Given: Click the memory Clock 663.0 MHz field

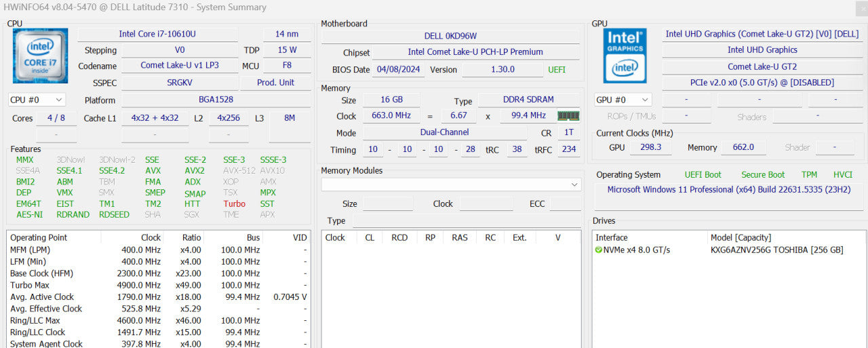Looking at the screenshot, I should (391, 115).
